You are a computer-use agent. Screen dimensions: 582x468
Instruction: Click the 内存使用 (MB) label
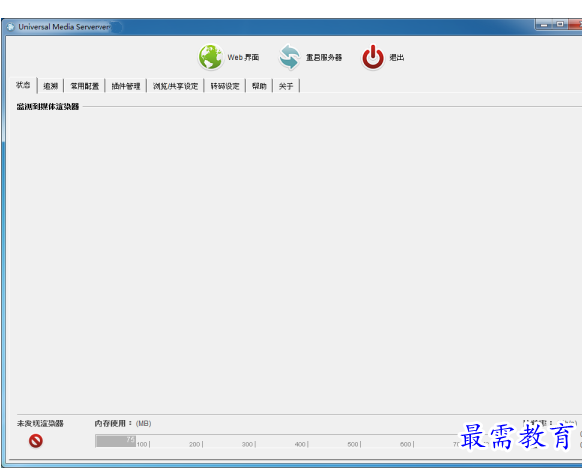click(123, 423)
